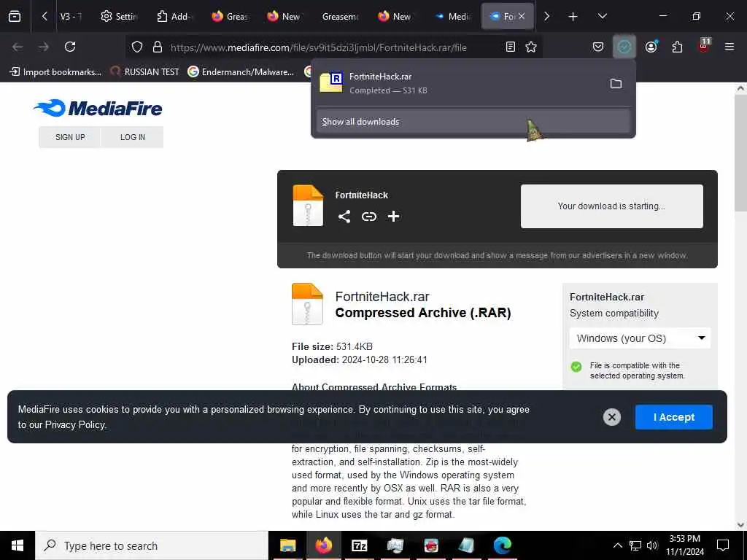Open tracking protection shield icon
Screen dimensions: 747x560
137,47
